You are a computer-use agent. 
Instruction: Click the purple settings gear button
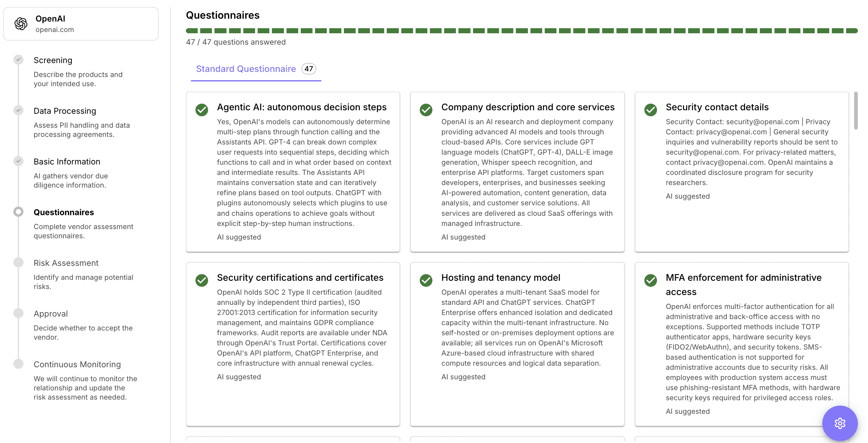pyautogui.click(x=839, y=423)
